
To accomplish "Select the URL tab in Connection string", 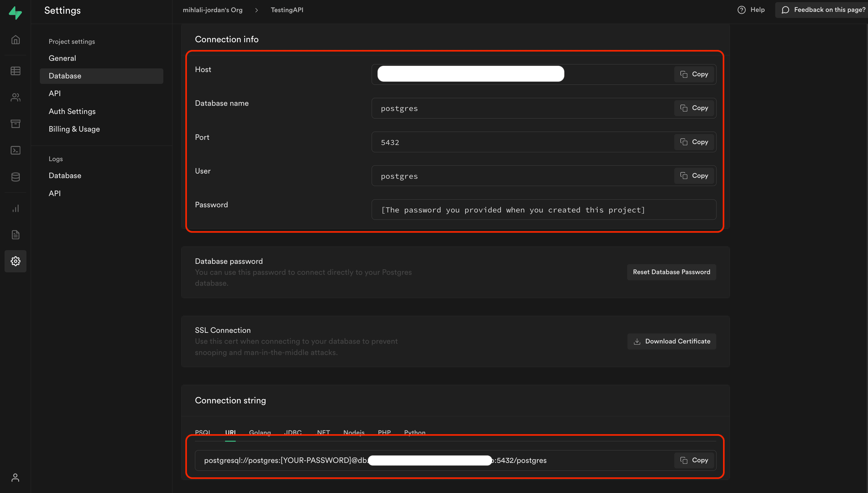I will pos(230,432).
